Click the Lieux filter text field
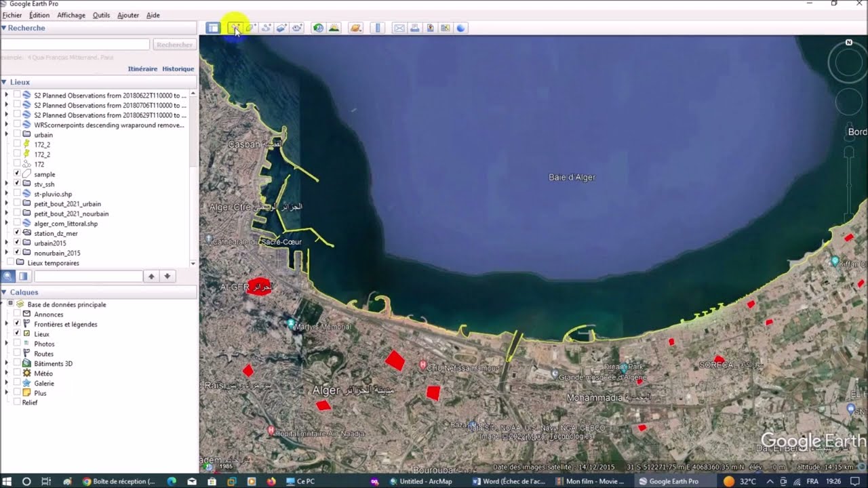868x488 pixels. pos(88,276)
